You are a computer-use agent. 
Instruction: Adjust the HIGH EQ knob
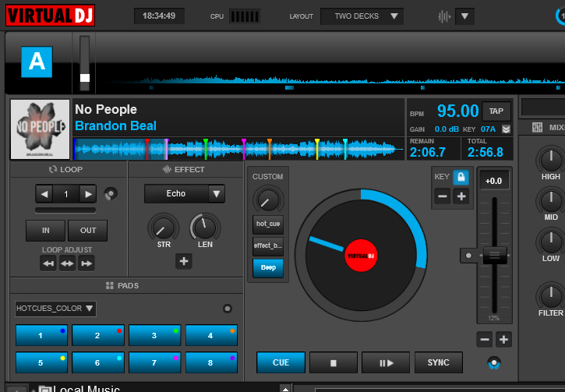551,160
